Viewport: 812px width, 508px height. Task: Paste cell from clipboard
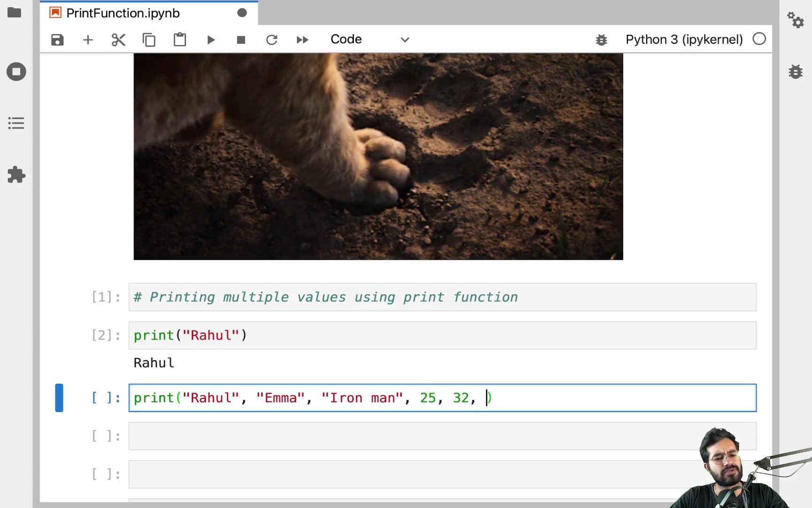pyautogui.click(x=180, y=40)
